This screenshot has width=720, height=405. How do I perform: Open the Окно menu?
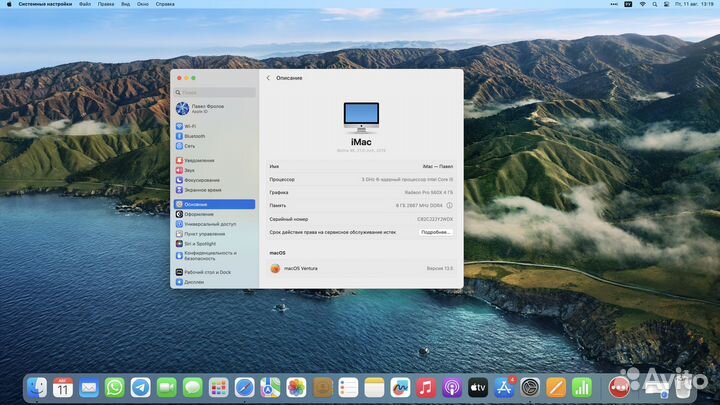click(142, 4)
